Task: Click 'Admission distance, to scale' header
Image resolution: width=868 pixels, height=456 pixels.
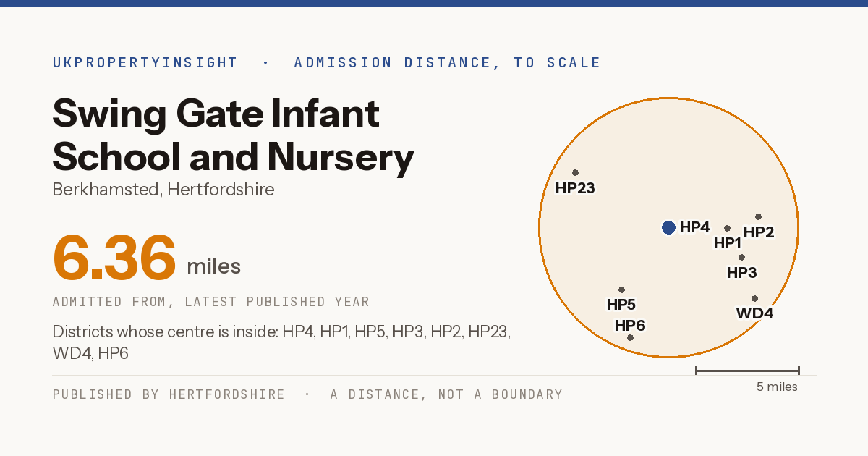Action: click(x=447, y=62)
